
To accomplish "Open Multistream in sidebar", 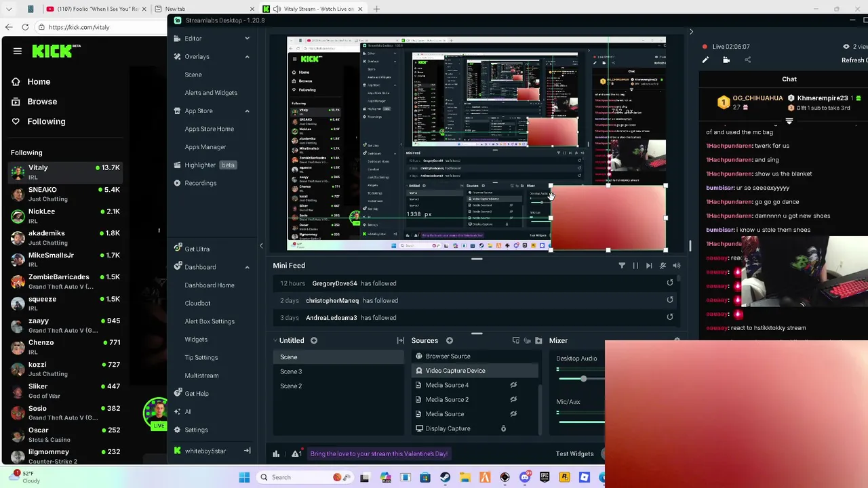I will point(201,375).
